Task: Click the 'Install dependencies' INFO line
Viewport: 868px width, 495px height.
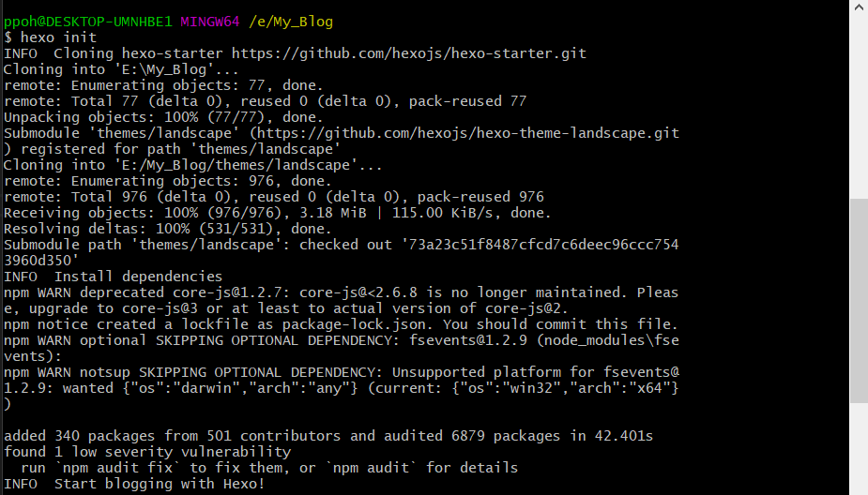Action: [138, 277]
